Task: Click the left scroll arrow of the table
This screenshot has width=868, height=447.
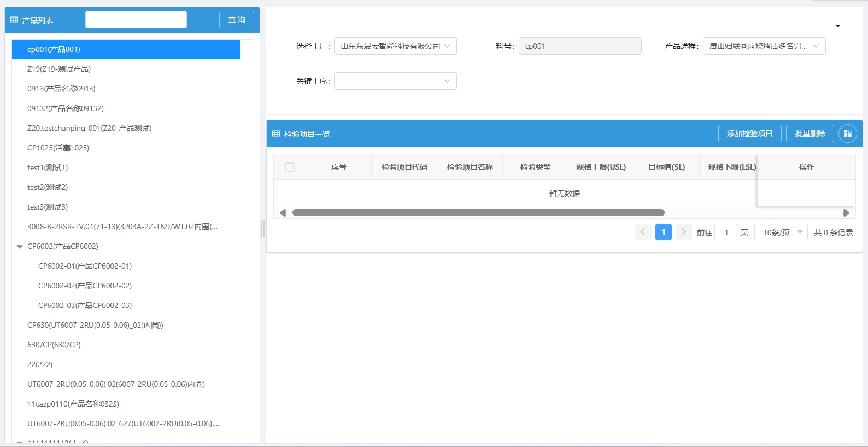Action: coord(283,213)
